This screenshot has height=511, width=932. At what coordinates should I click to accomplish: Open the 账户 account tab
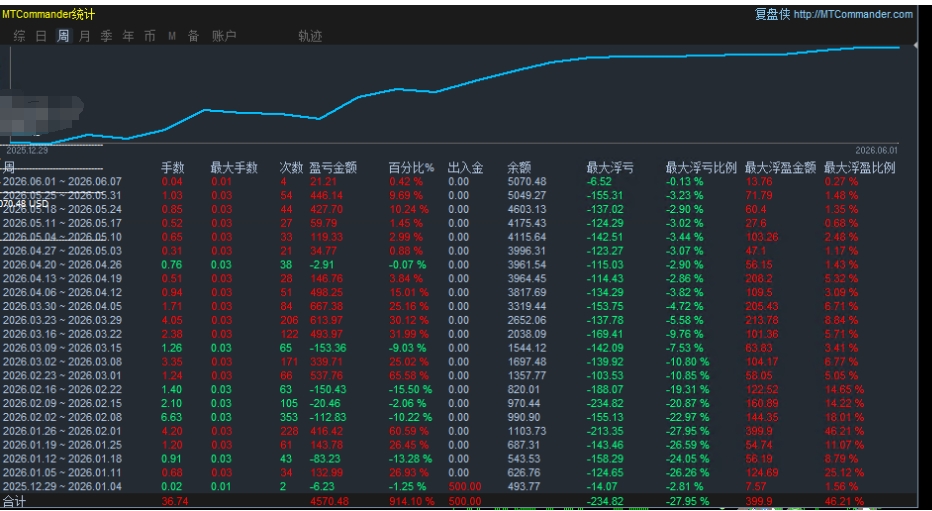tap(224, 36)
